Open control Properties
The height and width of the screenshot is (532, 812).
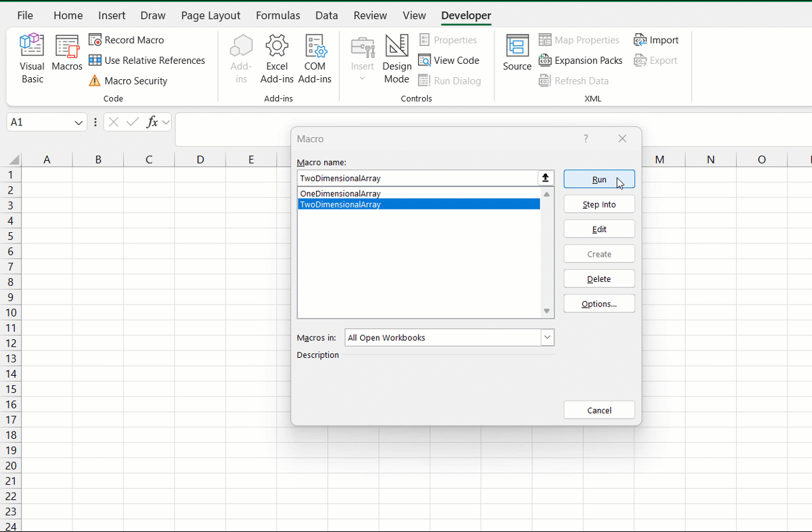[x=448, y=40]
